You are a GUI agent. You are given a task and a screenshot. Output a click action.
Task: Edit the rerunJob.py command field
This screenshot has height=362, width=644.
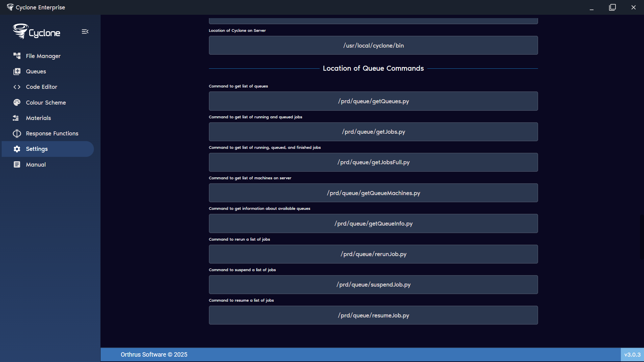coord(373,254)
